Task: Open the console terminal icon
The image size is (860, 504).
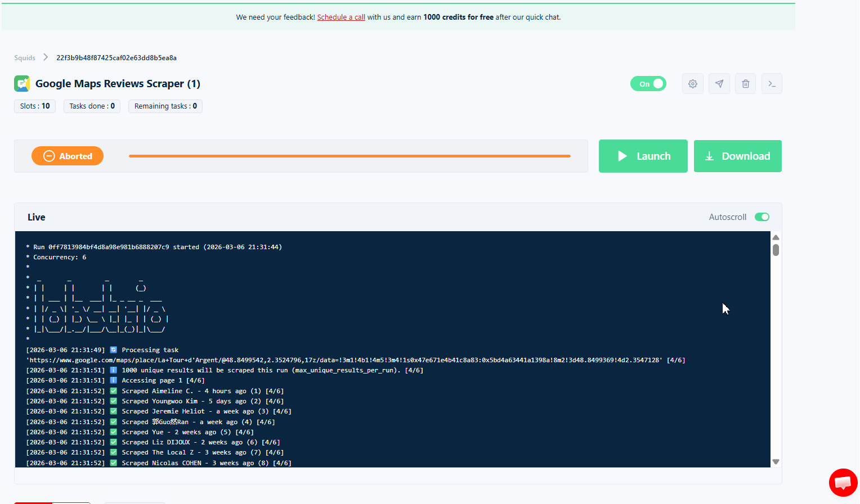Action: tap(772, 83)
